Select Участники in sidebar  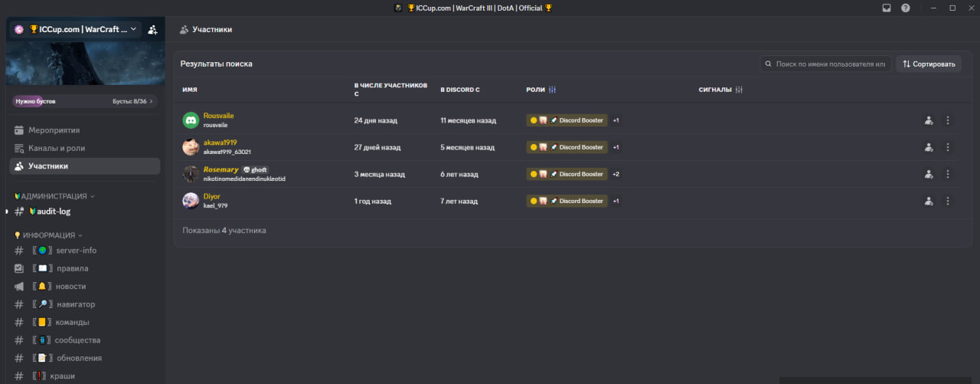point(85,166)
